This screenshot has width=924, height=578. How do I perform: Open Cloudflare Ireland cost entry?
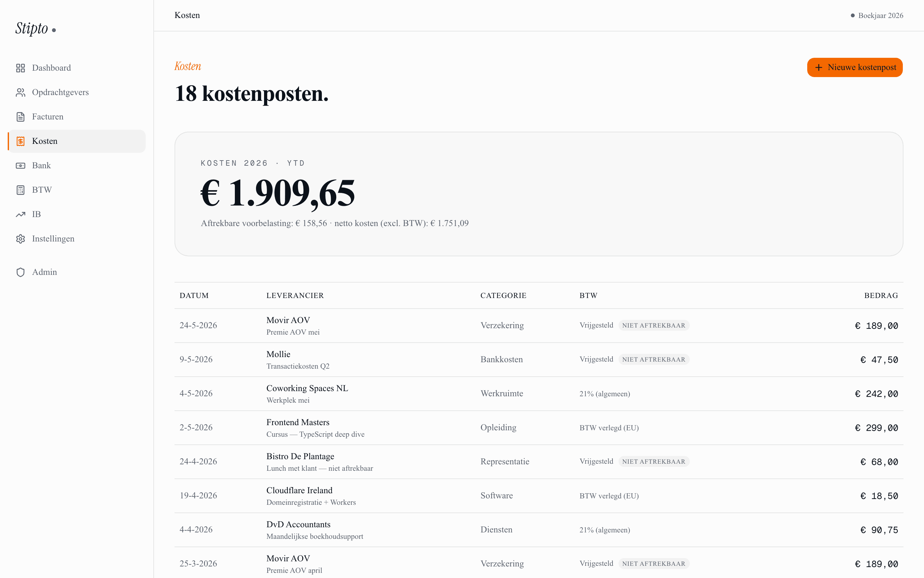coord(539,496)
